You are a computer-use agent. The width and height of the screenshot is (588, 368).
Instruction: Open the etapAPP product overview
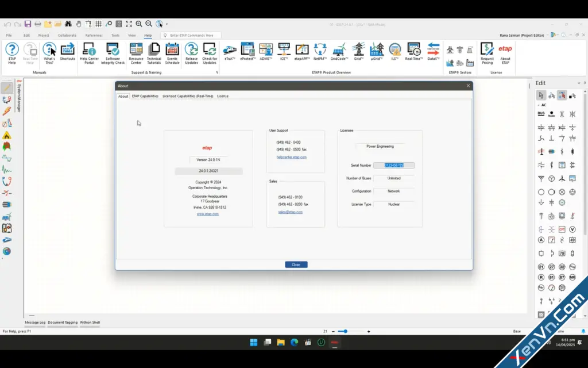(x=302, y=52)
